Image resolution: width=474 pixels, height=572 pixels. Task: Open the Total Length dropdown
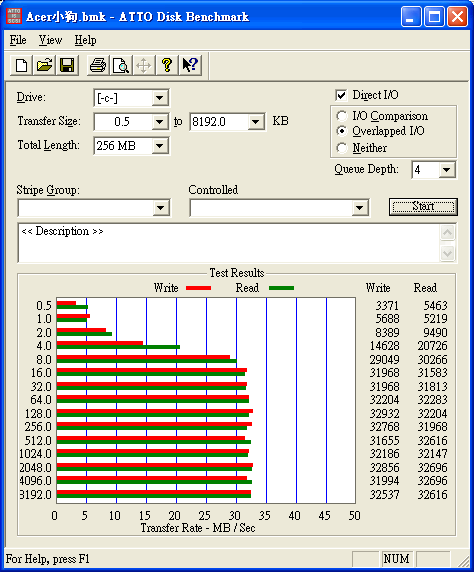[159, 146]
